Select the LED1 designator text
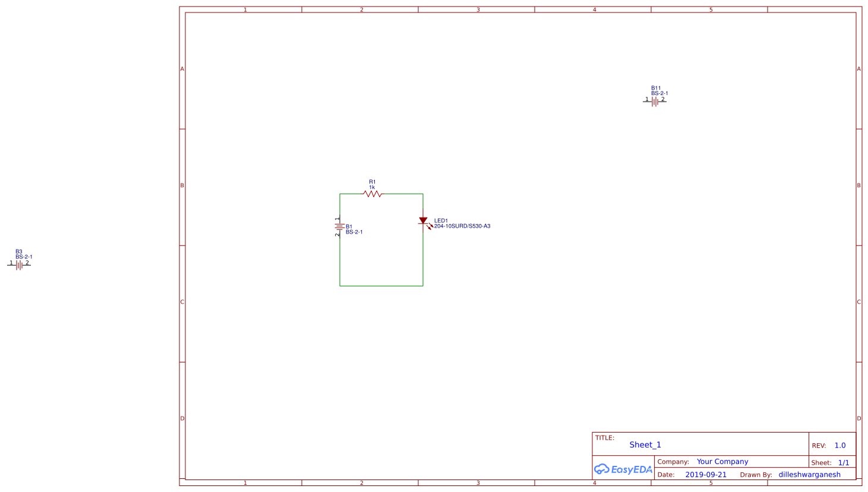The width and height of the screenshot is (868, 492). pyautogui.click(x=441, y=220)
